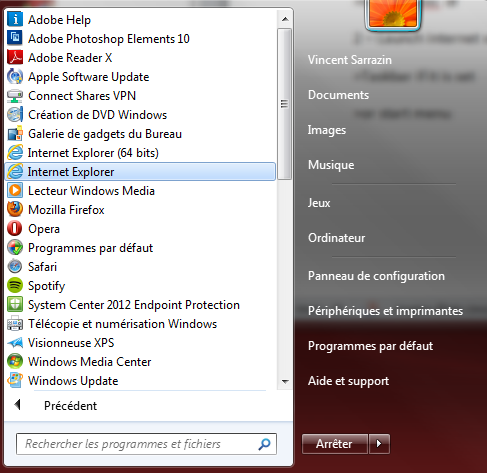The image size is (487, 473).
Task: Open Lecteur Windows Media icon
Action: pos(15,190)
